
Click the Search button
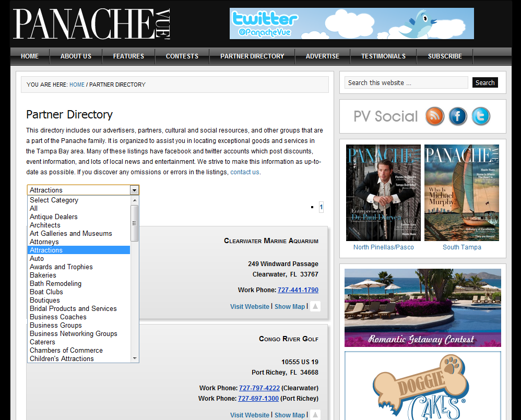(x=485, y=82)
